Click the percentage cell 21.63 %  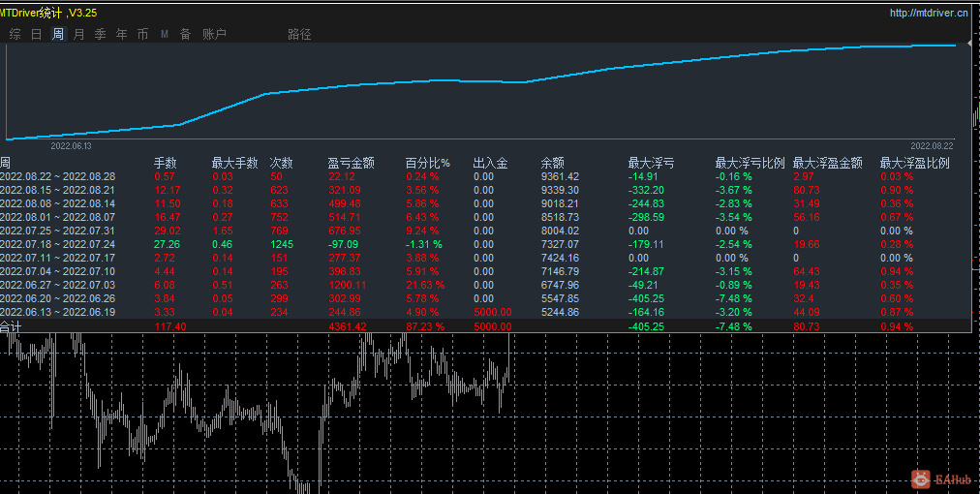click(425, 285)
